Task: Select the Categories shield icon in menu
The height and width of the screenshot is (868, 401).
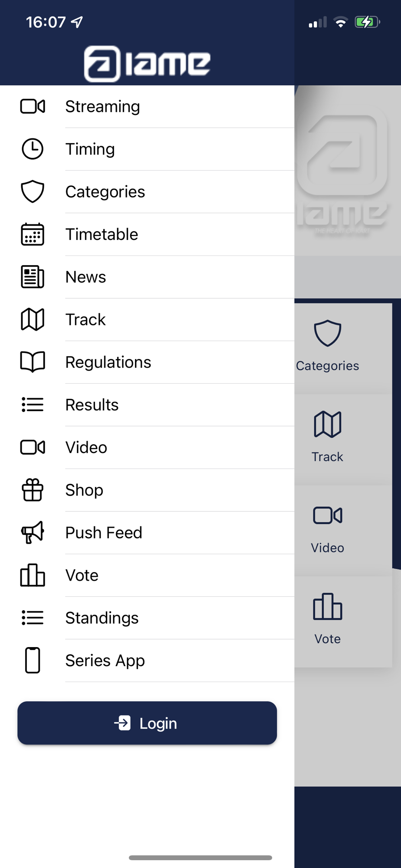Action: [x=33, y=191]
